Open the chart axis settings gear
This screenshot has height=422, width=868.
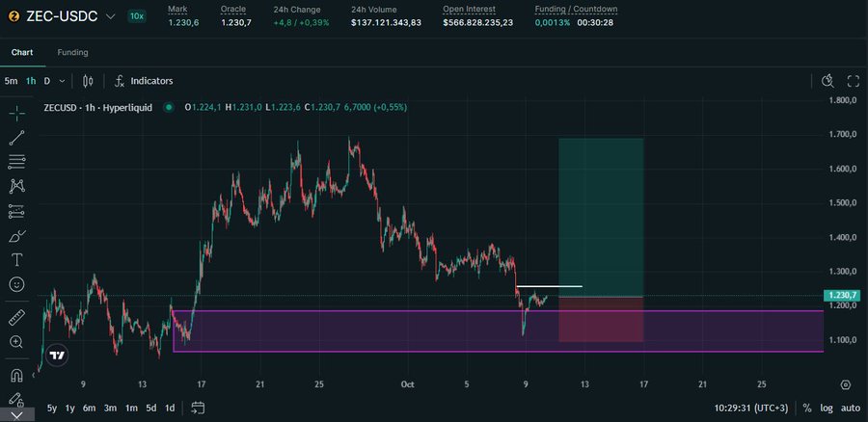pyautogui.click(x=845, y=384)
